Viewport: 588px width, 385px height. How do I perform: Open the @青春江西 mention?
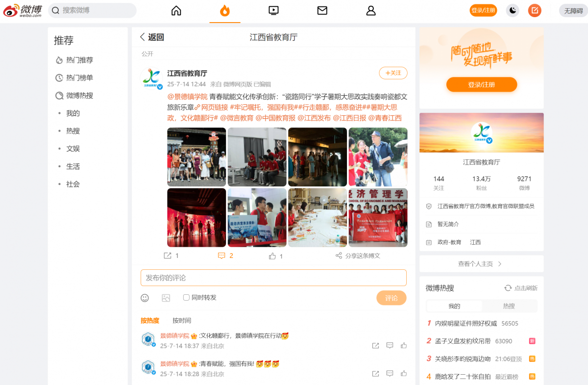[385, 118]
